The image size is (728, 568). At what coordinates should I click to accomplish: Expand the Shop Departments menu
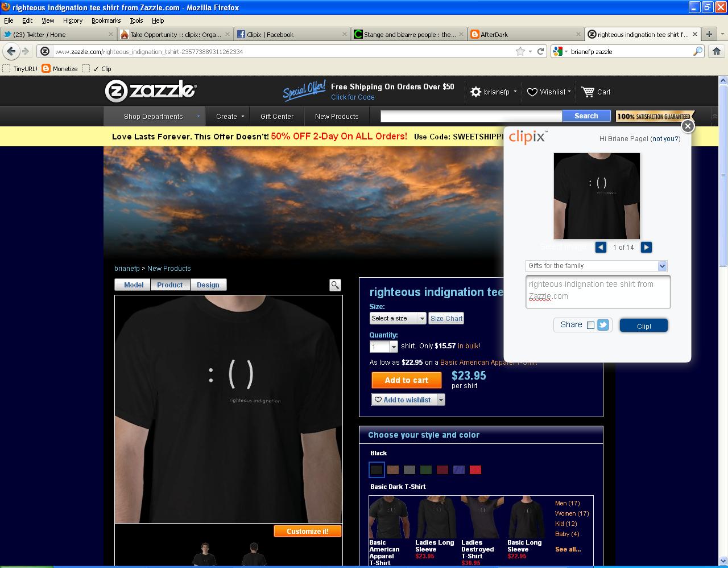click(154, 116)
